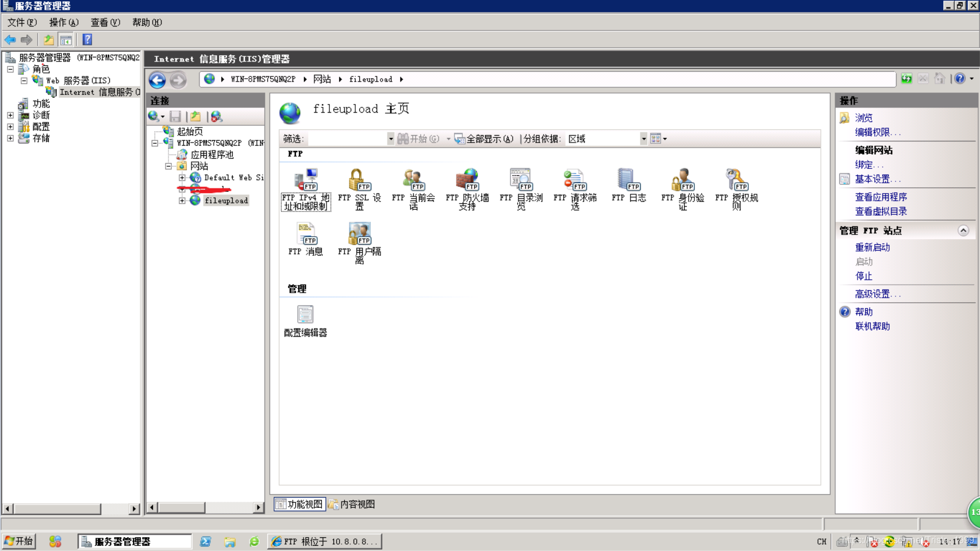Open the 文件(F) menu
The image size is (980, 551).
pos(22,22)
